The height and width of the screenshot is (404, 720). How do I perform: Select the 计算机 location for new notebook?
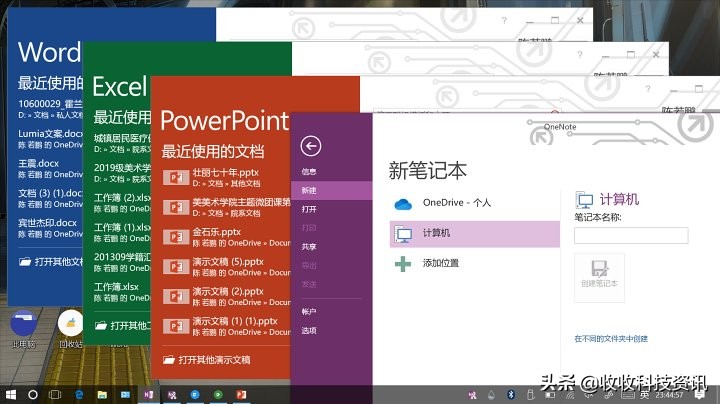point(474,234)
